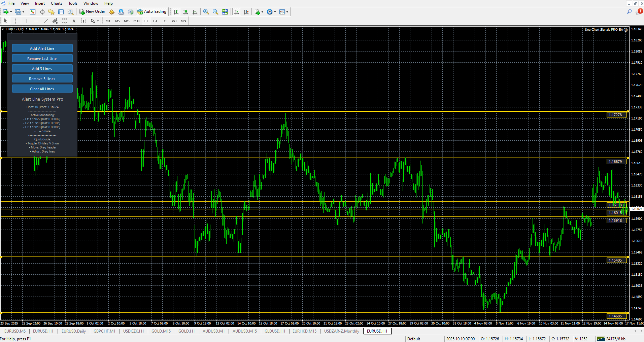The image size is (644, 342).
Task: Expand the Templates dropdown arrow
Action: (x=288, y=12)
